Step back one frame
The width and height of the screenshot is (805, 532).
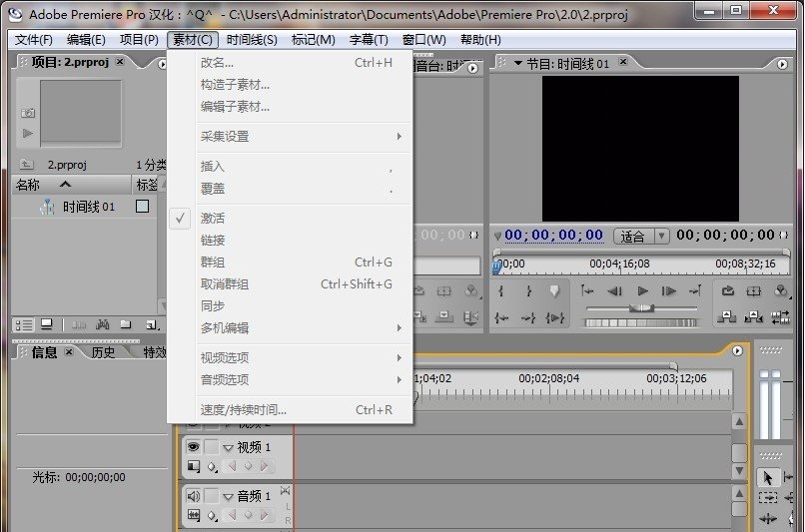coord(614,291)
